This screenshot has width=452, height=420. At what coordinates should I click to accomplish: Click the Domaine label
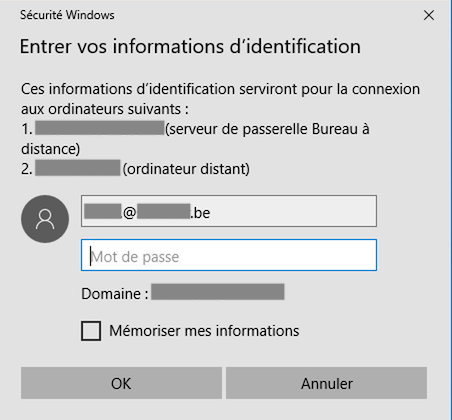coord(115,294)
